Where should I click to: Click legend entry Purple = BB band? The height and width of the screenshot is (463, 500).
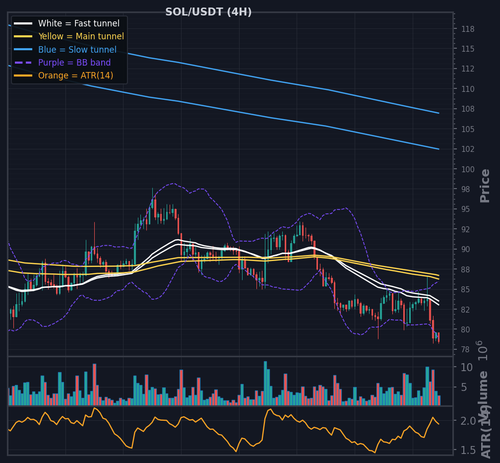click(74, 63)
